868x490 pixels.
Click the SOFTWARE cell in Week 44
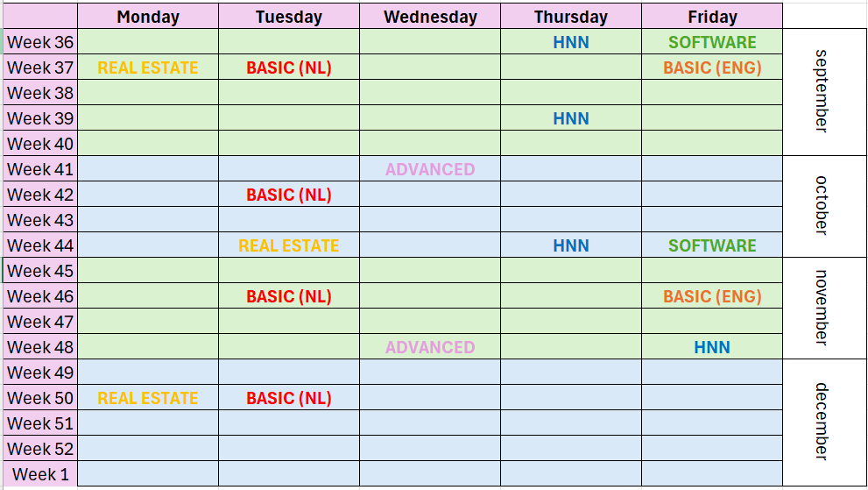click(712, 245)
